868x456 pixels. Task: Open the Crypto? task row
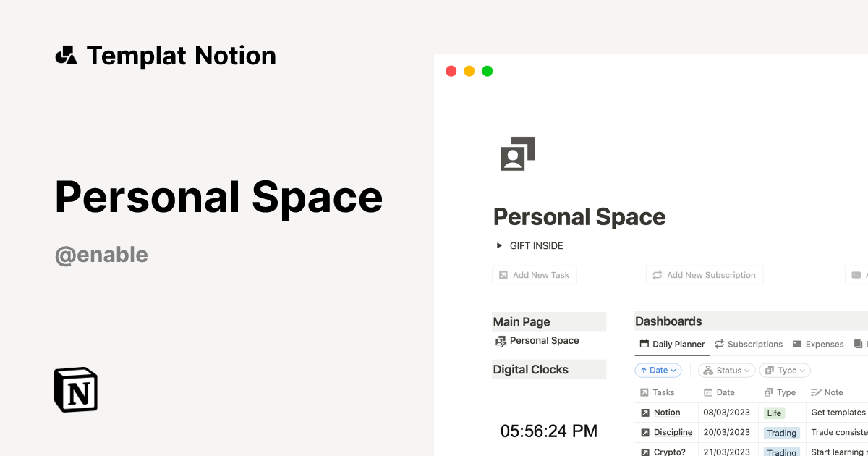click(670, 452)
